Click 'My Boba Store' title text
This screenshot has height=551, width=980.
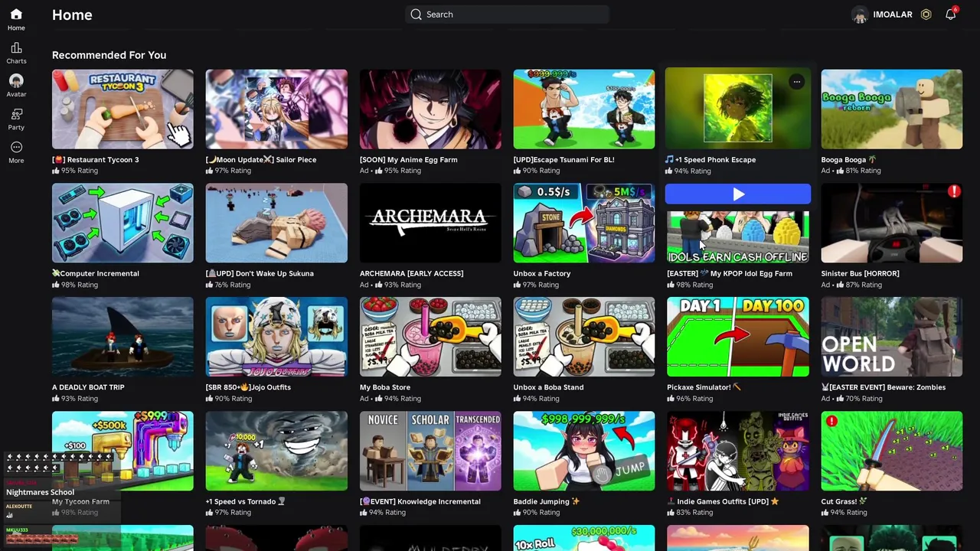tap(385, 387)
